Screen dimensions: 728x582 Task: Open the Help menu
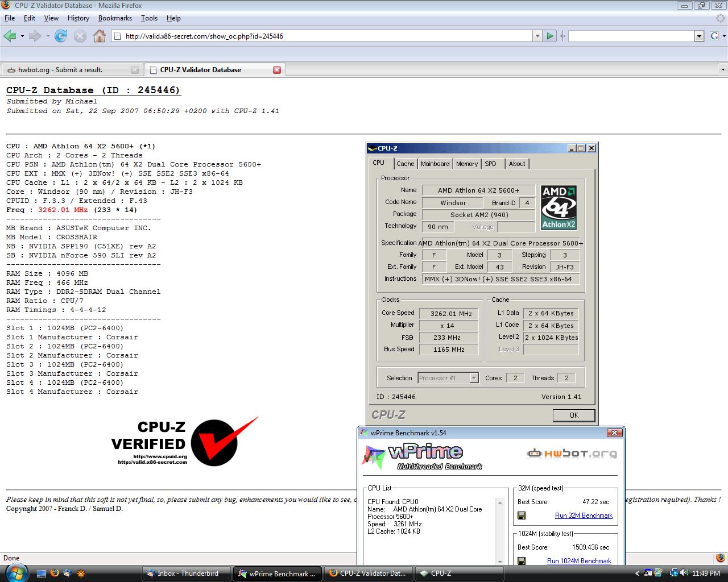click(x=173, y=18)
